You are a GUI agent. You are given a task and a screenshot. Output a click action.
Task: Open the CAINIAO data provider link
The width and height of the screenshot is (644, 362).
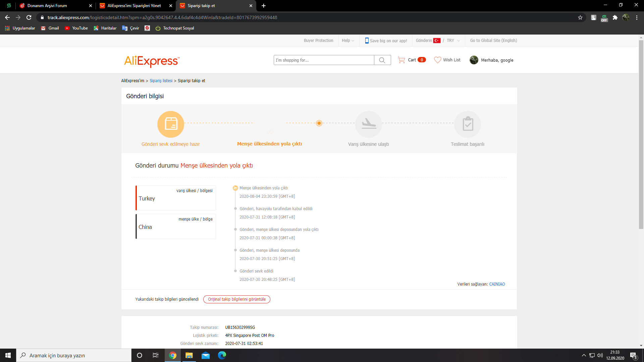click(x=497, y=284)
